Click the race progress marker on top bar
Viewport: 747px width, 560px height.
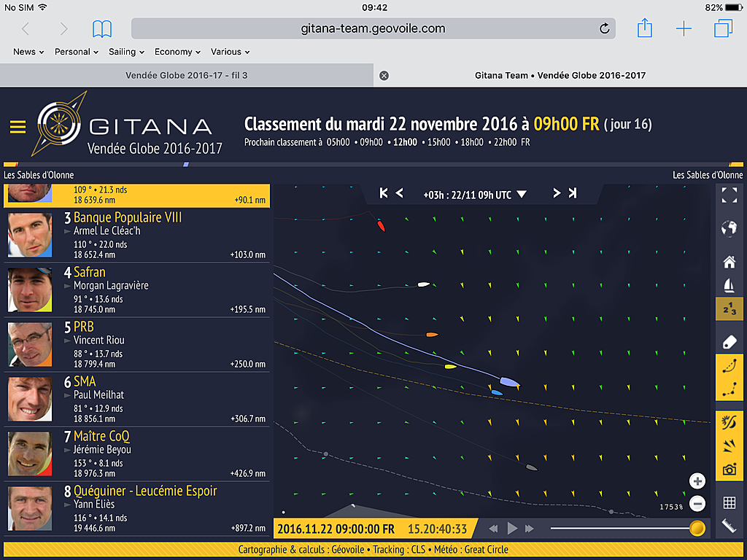point(186,164)
